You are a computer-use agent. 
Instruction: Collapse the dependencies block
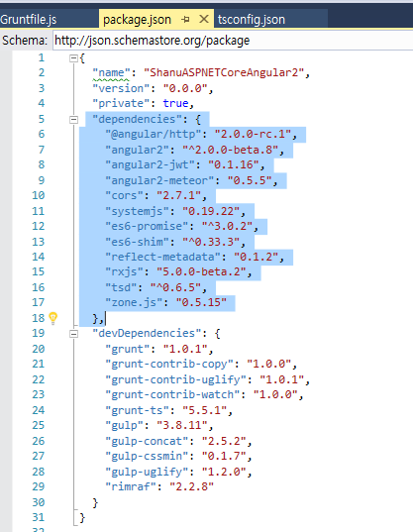point(73,120)
